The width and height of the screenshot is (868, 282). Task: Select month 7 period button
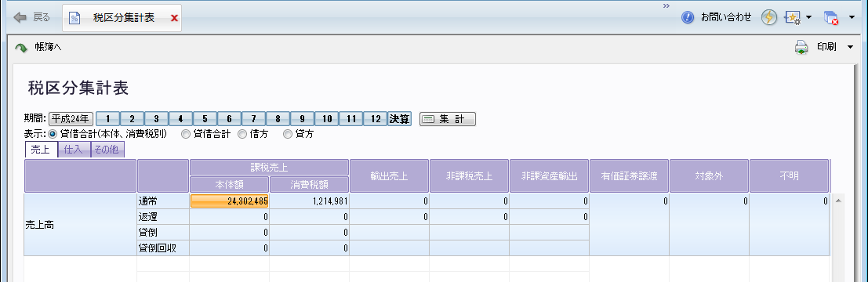point(253,119)
